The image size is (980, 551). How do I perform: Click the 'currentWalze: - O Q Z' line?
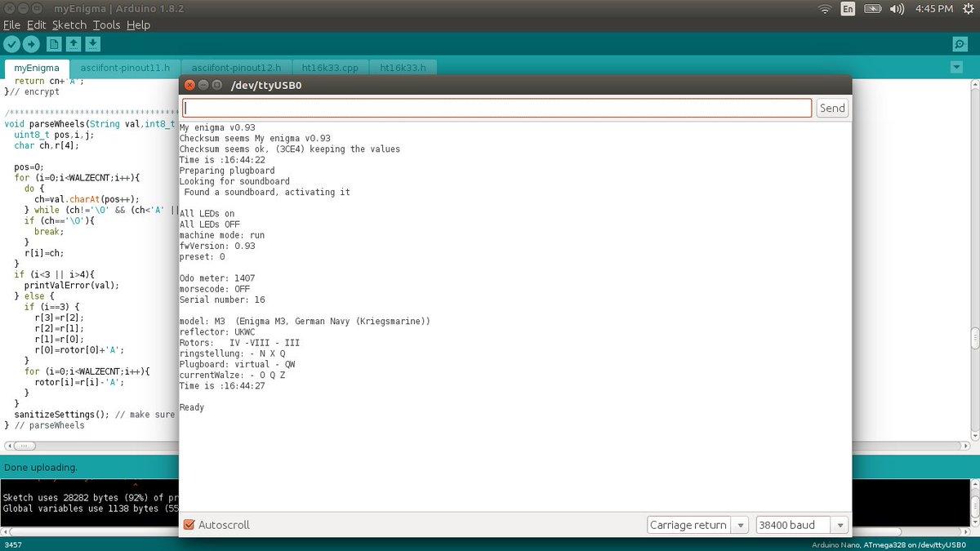(233, 375)
